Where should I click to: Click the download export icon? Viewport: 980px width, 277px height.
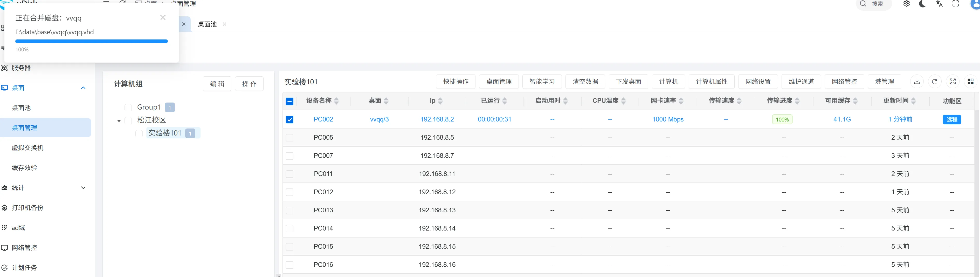[917, 82]
